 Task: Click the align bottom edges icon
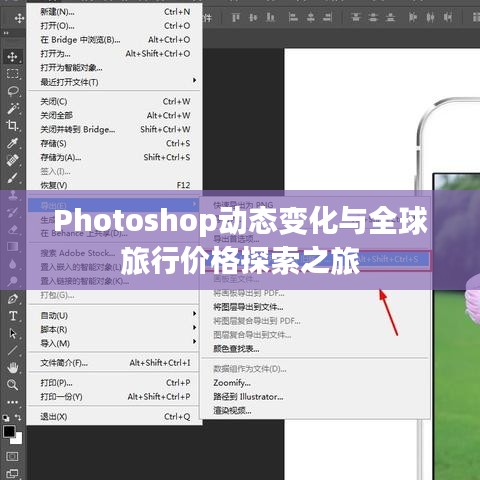pos(270,17)
